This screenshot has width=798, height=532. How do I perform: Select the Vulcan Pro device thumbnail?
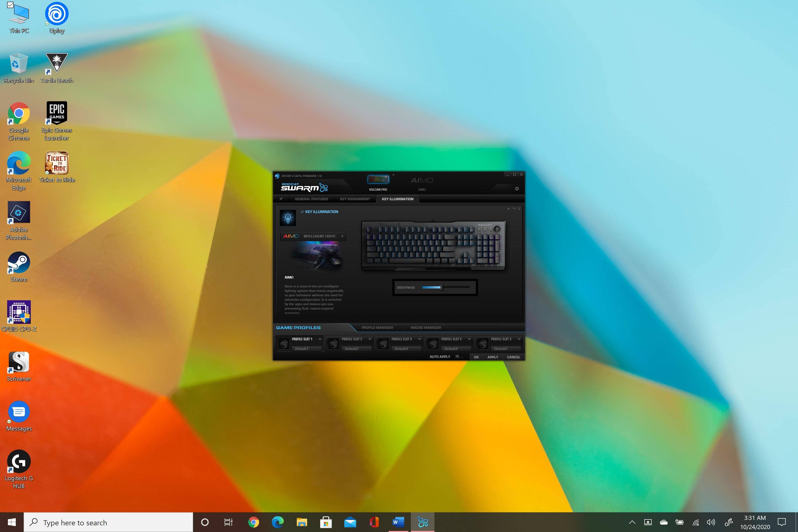coord(378,179)
